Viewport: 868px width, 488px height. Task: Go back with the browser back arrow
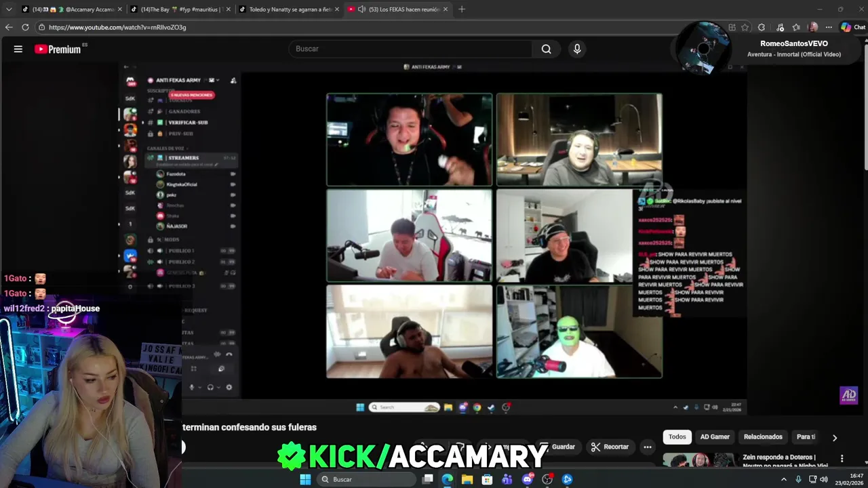[9, 27]
